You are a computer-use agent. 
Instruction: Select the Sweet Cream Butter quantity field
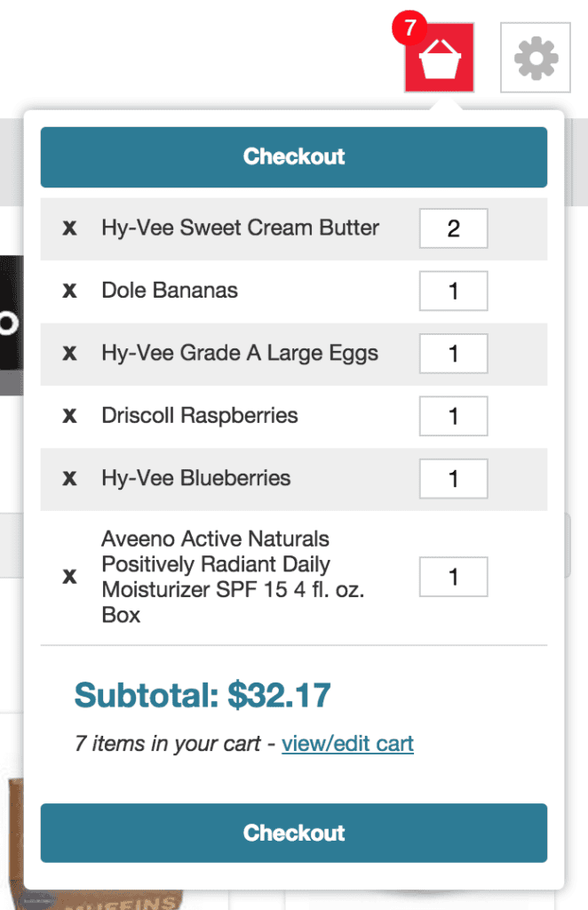point(454,228)
